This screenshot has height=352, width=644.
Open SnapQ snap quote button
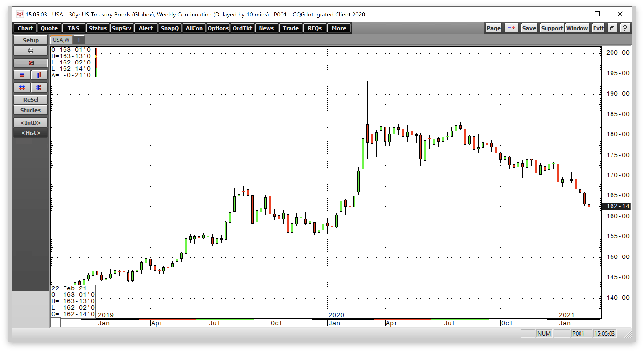point(170,28)
